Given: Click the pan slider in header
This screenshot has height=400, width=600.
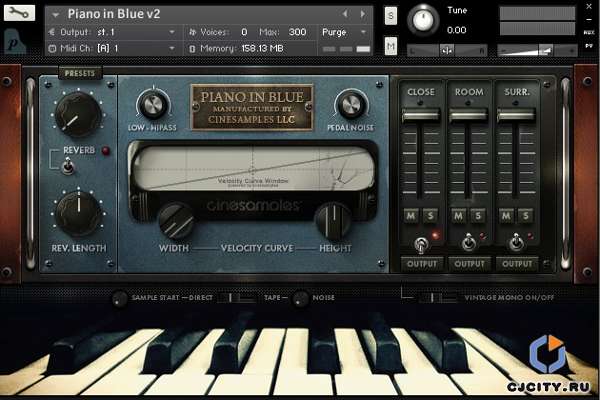Looking at the screenshot, I should [x=447, y=50].
